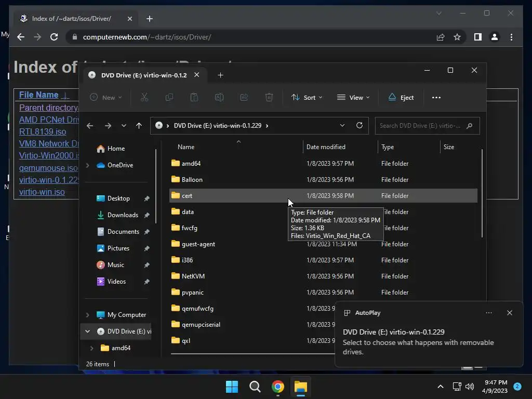This screenshot has width=532, height=399.
Task: Collapse DVD Drive (E:) tree node
Action: pyautogui.click(x=87, y=331)
